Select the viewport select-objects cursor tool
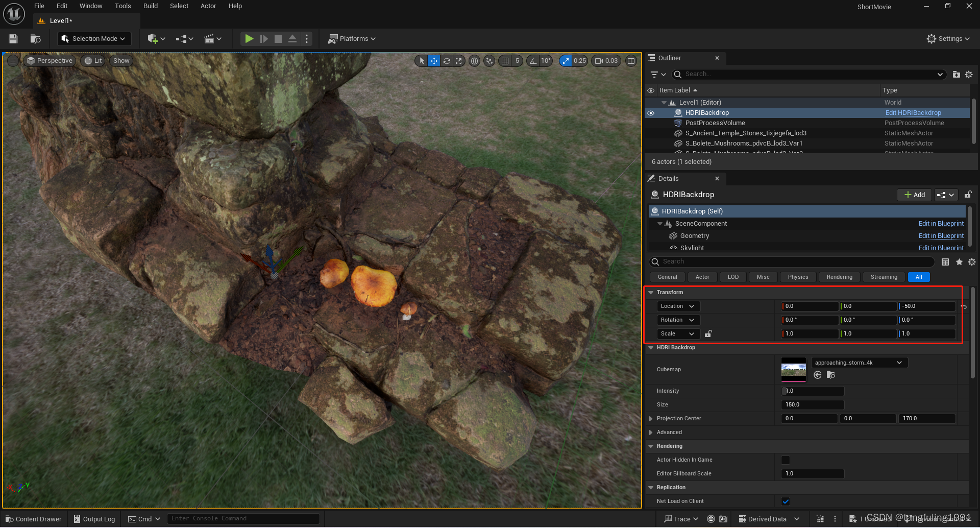 [422, 61]
